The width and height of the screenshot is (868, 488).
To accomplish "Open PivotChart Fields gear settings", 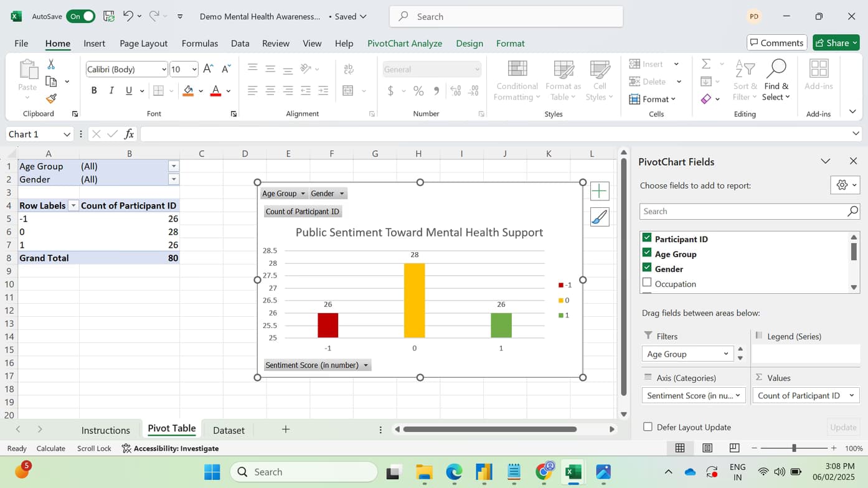I will (842, 185).
